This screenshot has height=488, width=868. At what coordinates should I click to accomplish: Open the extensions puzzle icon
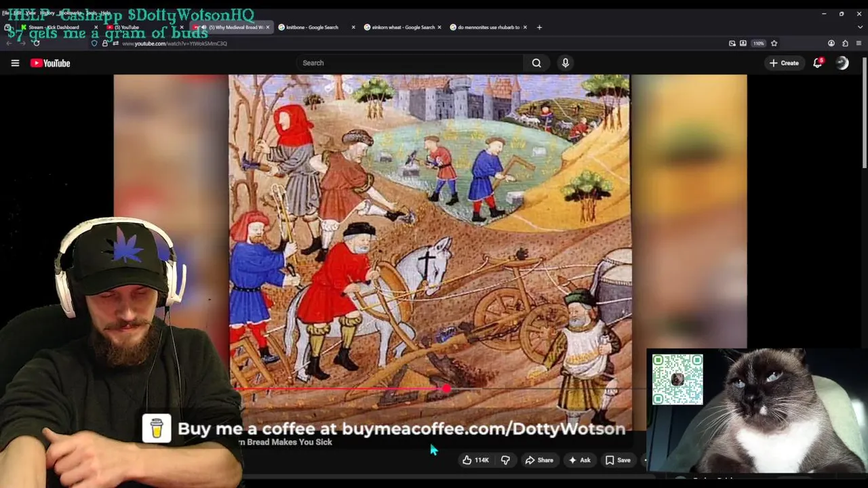click(x=845, y=43)
